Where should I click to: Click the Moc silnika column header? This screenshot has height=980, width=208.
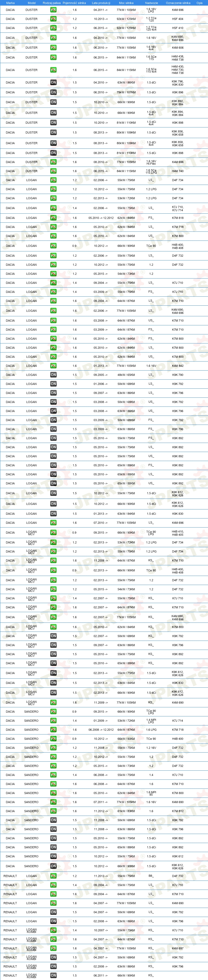(126, 3)
